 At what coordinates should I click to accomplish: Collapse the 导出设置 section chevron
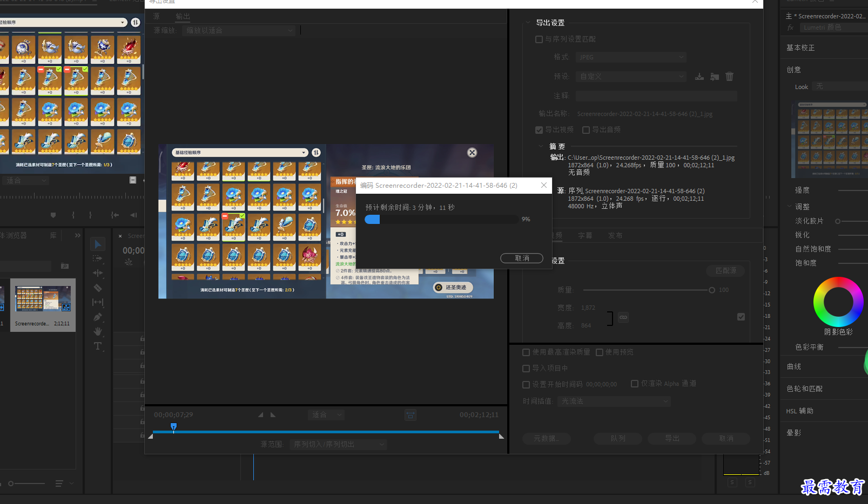point(528,23)
